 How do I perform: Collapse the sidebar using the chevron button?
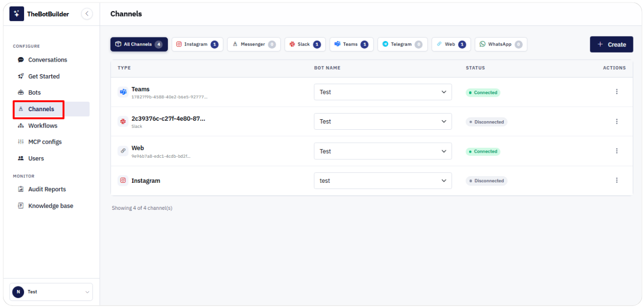point(87,14)
